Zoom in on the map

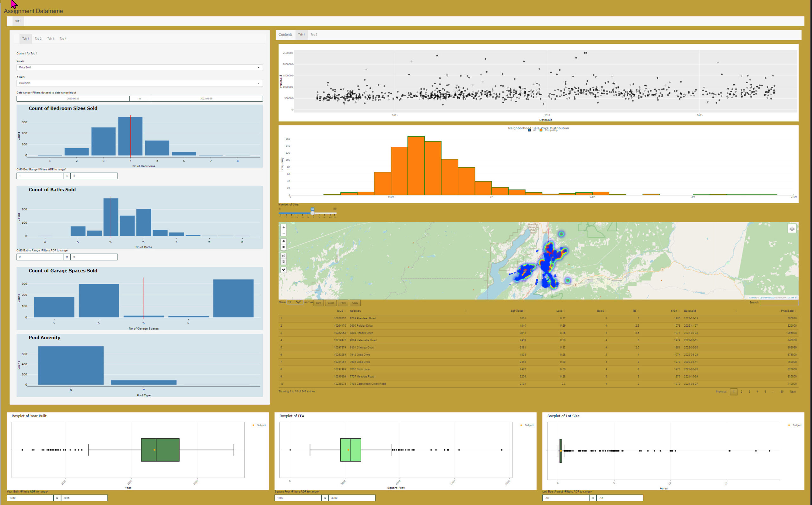(284, 227)
